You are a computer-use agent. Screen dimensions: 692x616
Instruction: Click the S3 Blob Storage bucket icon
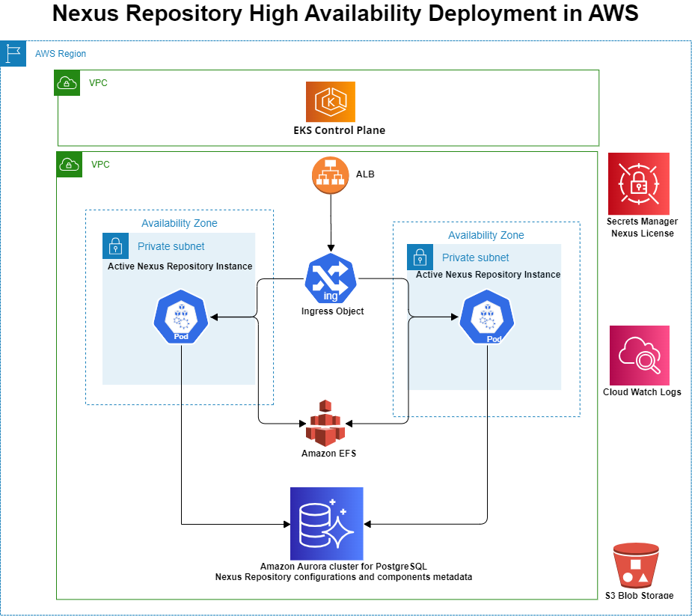tap(636, 565)
